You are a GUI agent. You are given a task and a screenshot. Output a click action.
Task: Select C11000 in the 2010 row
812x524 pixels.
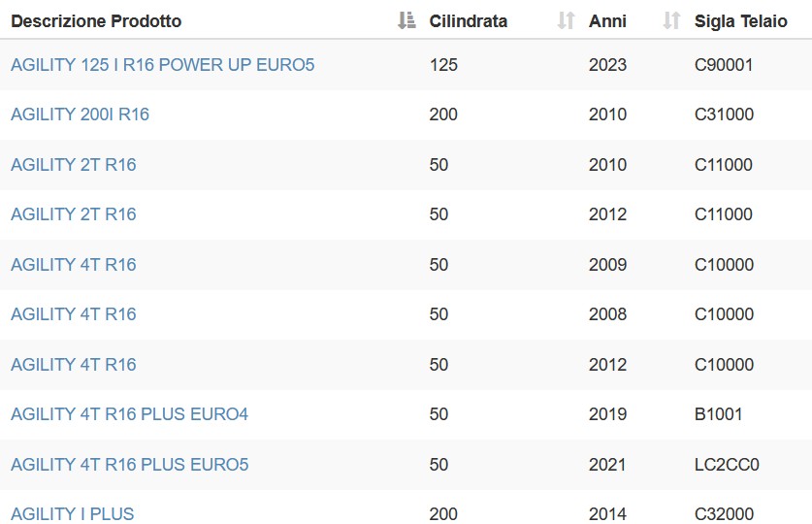pyautogui.click(x=724, y=165)
